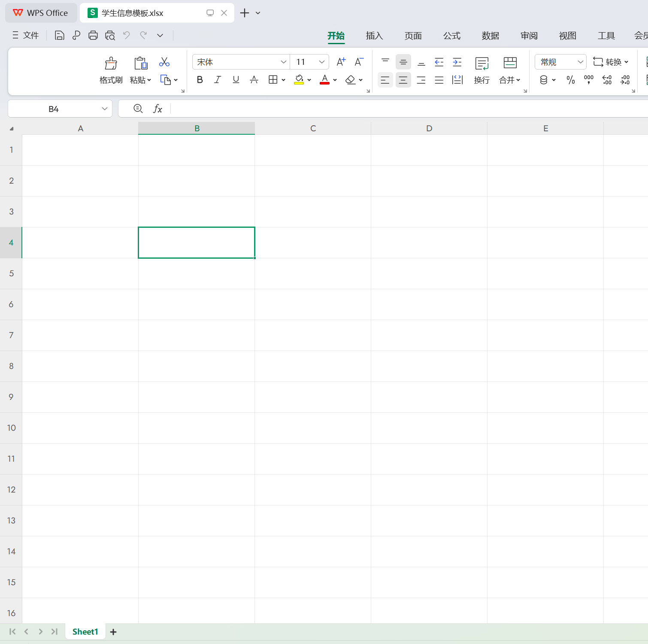The height and width of the screenshot is (644, 648).
Task: Expand the Paste options arrow
Action: (x=149, y=80)
